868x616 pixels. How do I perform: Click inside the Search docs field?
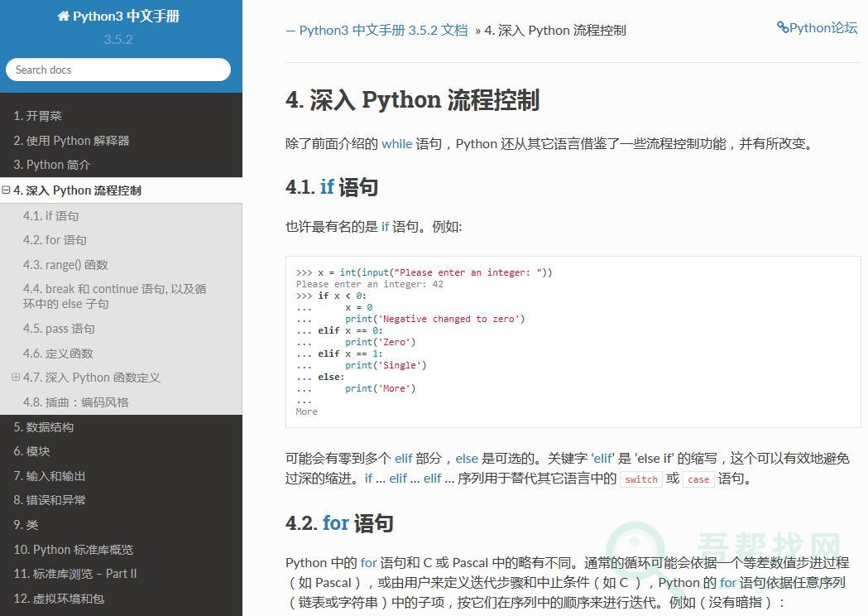(118, 70)
